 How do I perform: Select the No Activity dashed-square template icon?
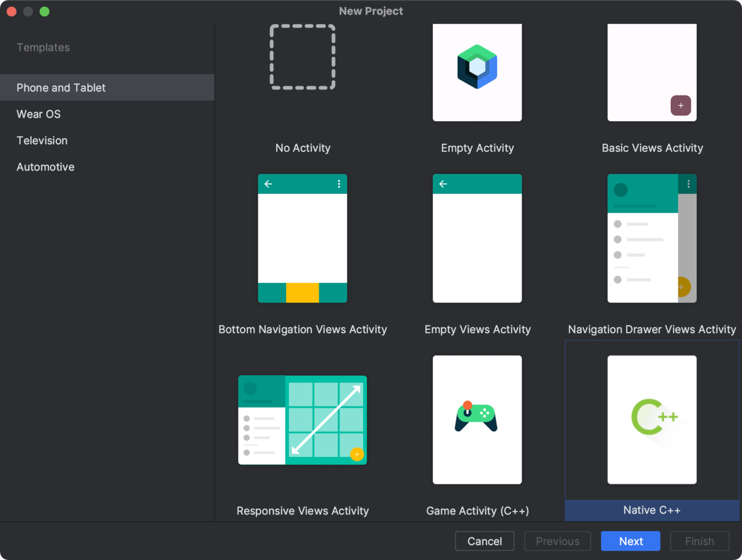[303, 57]
